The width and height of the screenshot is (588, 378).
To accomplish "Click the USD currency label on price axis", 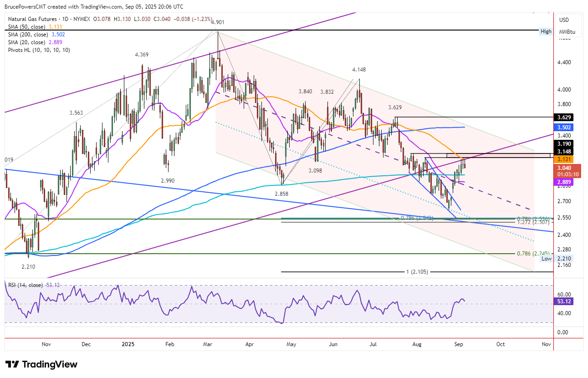I will click(564, 20).
